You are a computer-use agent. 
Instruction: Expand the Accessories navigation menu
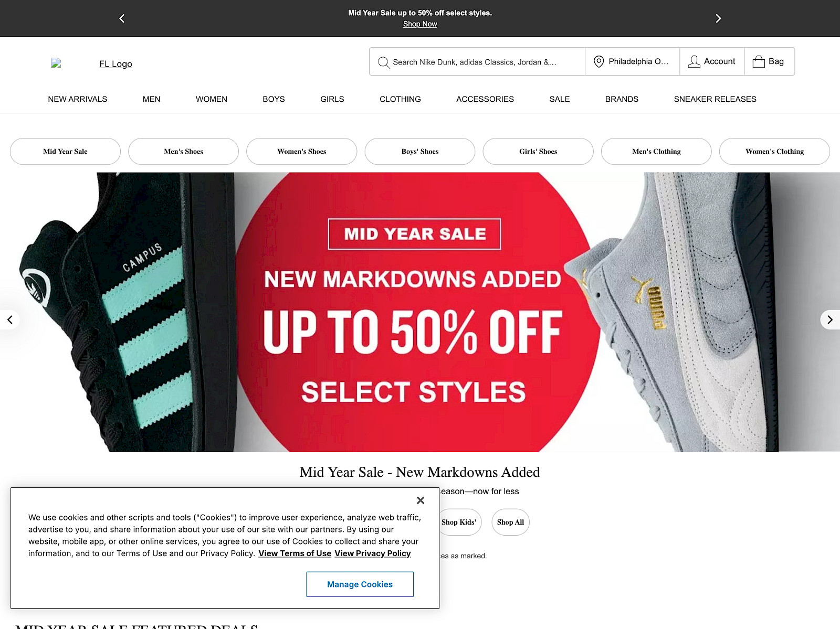tap(485, 99)
